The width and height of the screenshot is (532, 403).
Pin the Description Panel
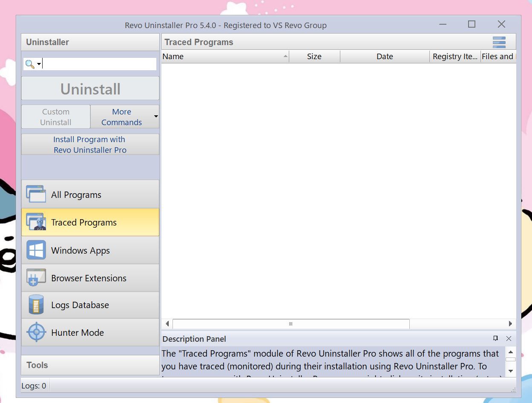coord(495,338)
